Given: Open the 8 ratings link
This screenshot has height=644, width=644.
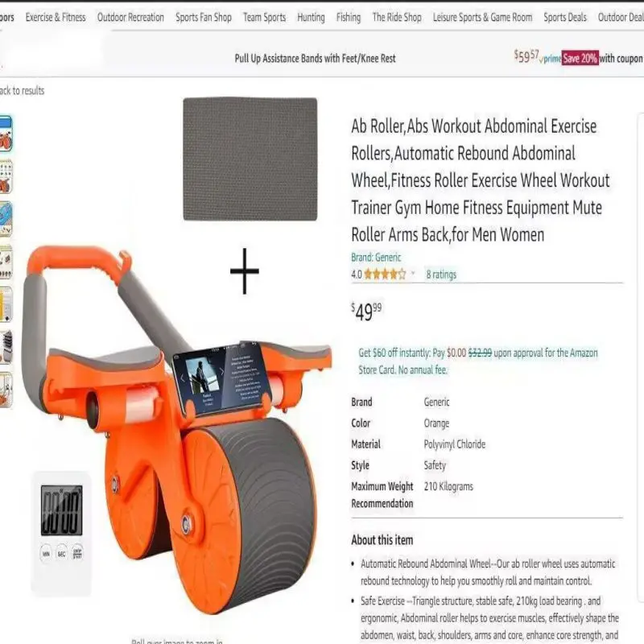Looking at the screenshot, I should coord(441,275).
